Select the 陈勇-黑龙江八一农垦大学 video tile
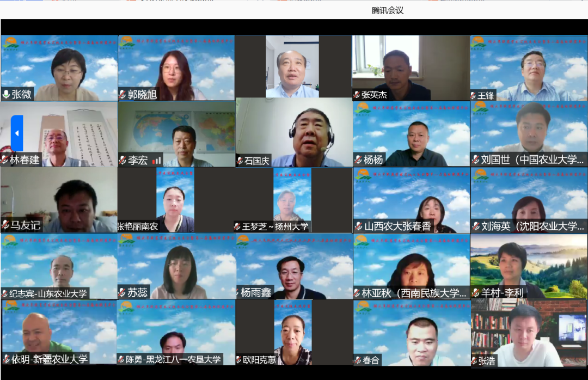Viewport: 588px width, 380px height. tap(176, 332)
